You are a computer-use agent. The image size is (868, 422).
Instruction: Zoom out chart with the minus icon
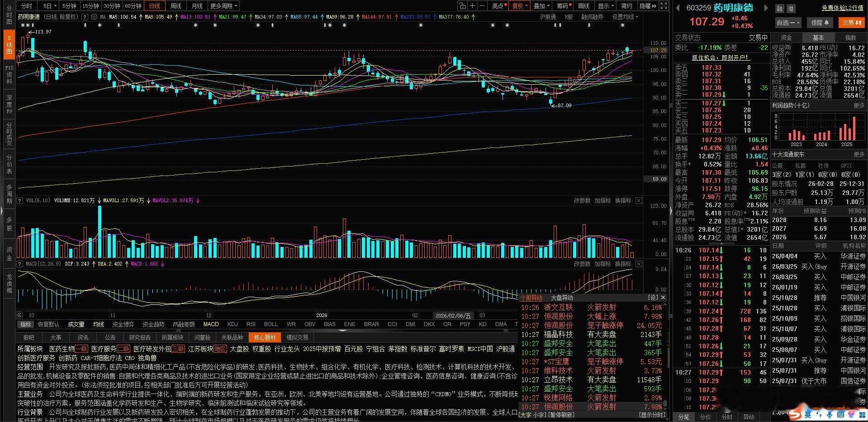(482, 6)
